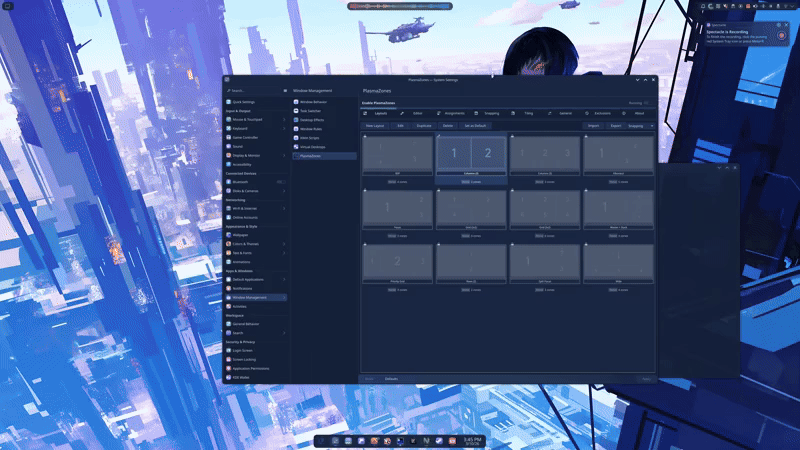Expand the Keyboard submenu chevron

tap(284, 129)
